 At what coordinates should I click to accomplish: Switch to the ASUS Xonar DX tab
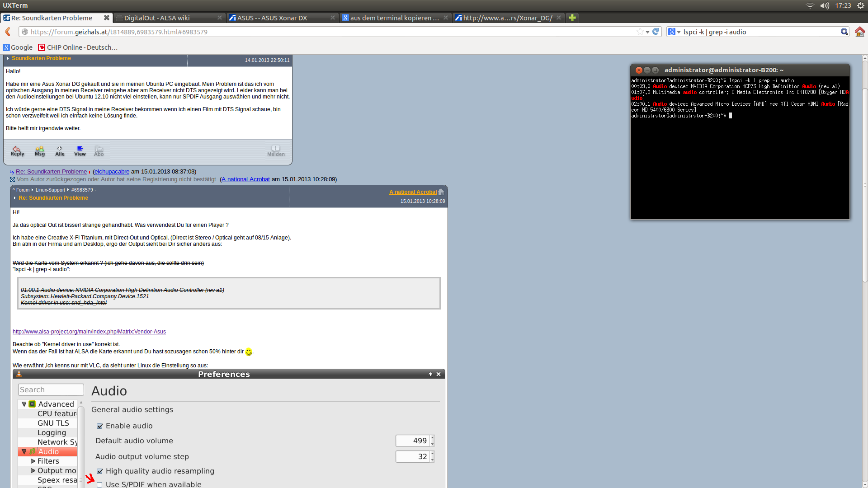pos(283,18)
